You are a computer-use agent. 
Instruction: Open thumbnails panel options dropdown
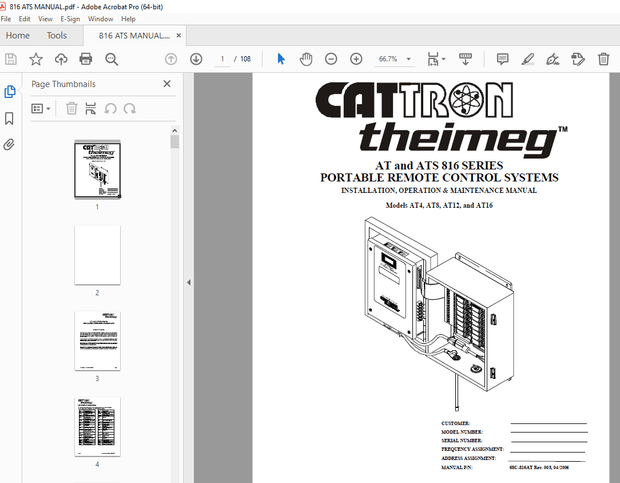(x=41, y=108)
